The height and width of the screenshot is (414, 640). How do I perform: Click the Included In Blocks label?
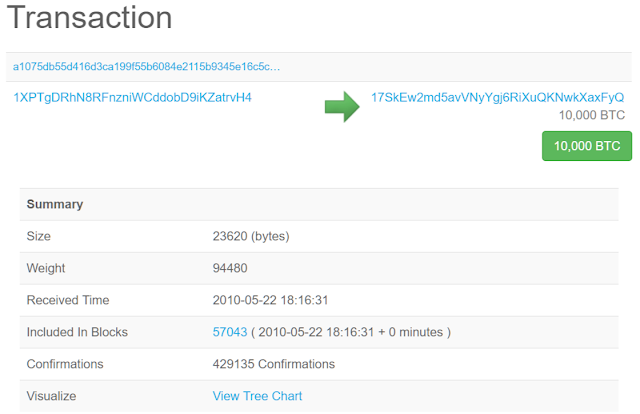pyautogui.click(x=77, y=332)
